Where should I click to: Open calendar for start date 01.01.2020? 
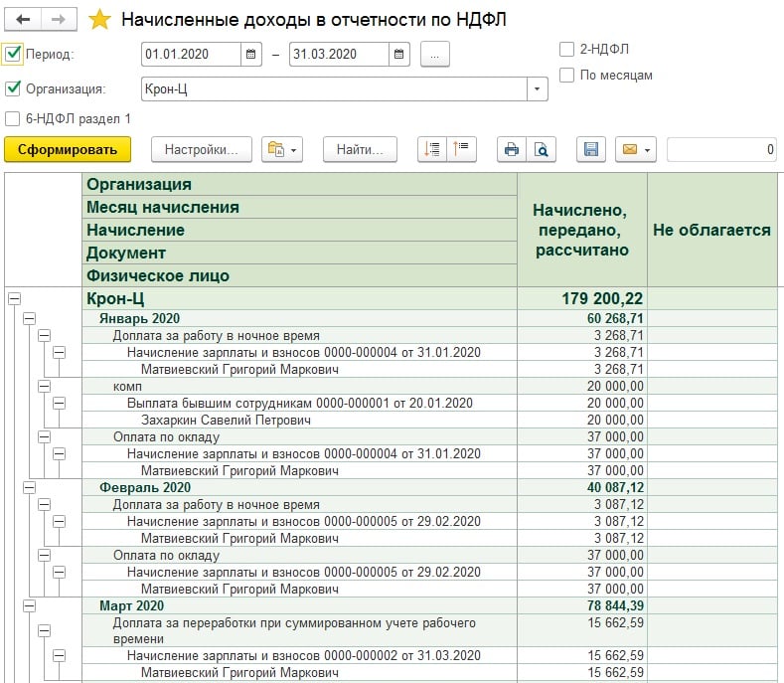click(x=252, y=54)
